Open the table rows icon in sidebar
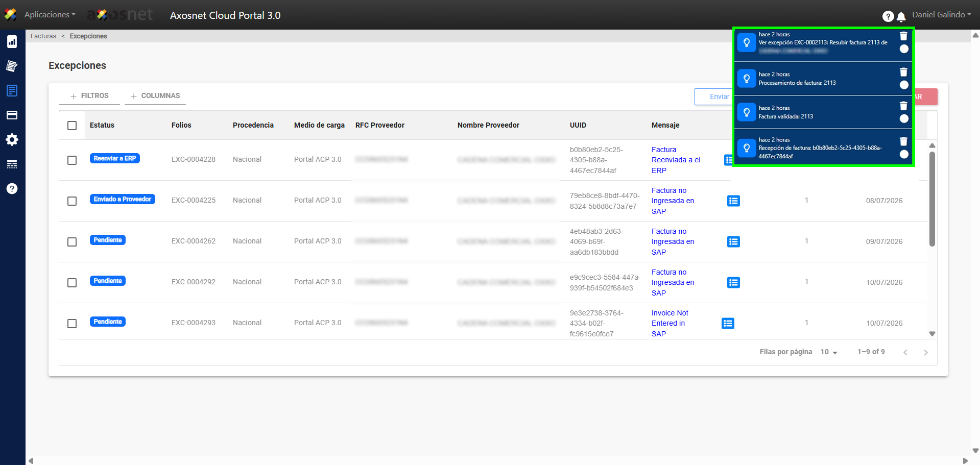980x465 pixels. pos(12,164)
